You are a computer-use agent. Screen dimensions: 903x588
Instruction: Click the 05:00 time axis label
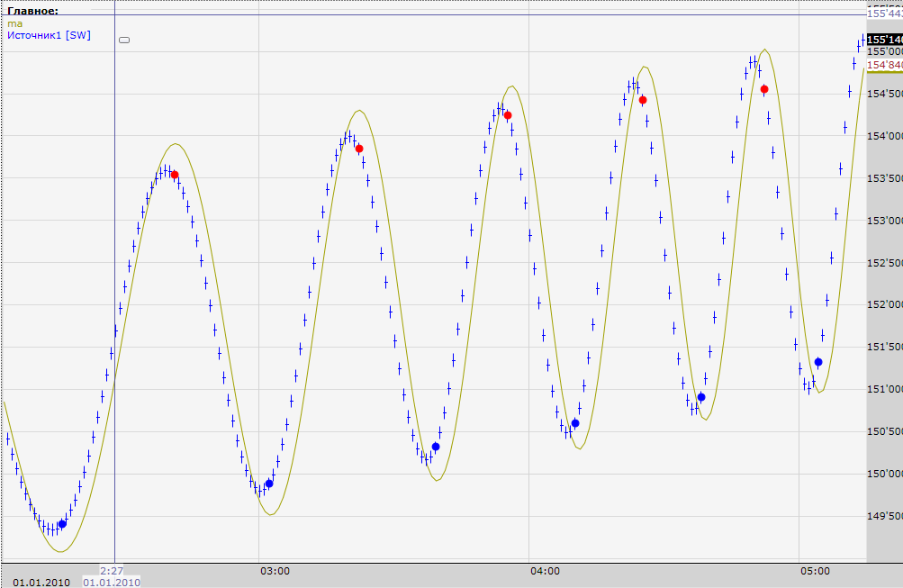tap(815, 571)
